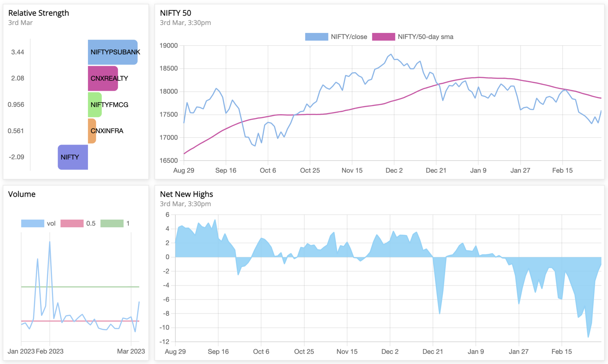Click the Dec 21 dip in Net New Highs
608x364 pixels.
click(x=440, y=313)
